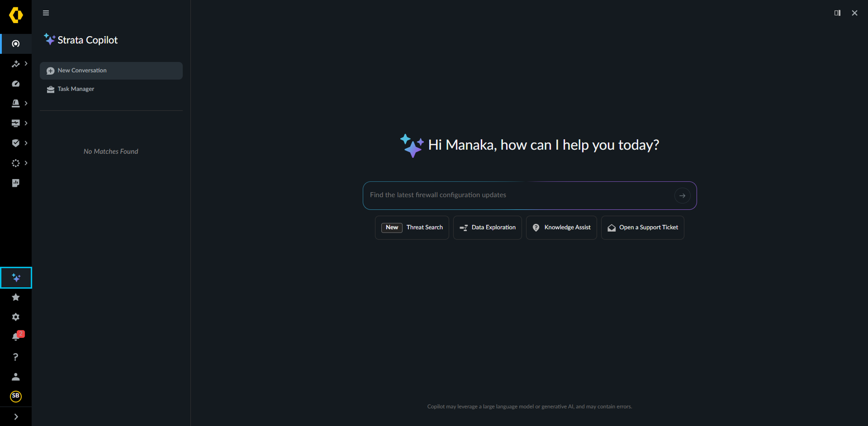Open the Command Center target icon
Viewport: 868px width, 426px height.
tap(16, 44)
